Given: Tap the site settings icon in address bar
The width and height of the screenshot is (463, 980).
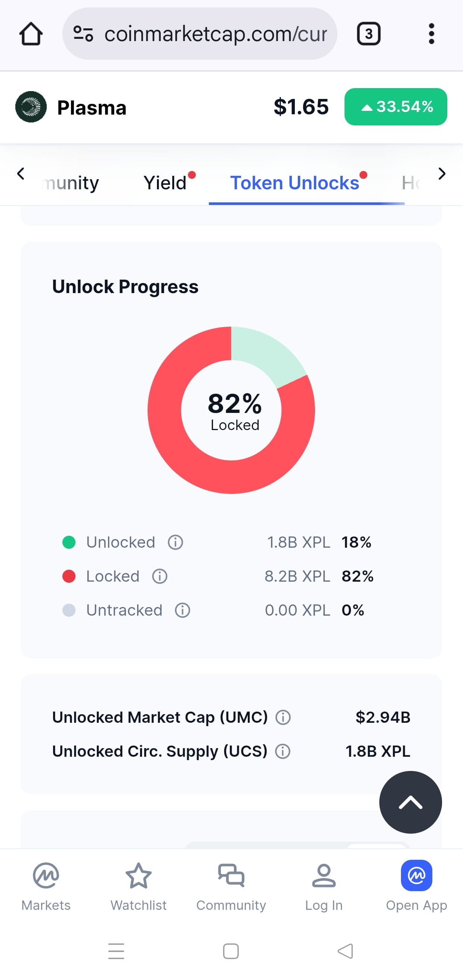Looking at the screenshot, I should click(83, 34).
